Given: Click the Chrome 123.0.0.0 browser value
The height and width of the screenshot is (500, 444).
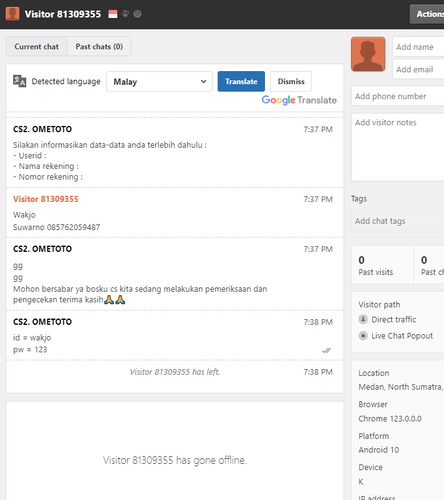Looking at the screenshot, I should 390,419.
